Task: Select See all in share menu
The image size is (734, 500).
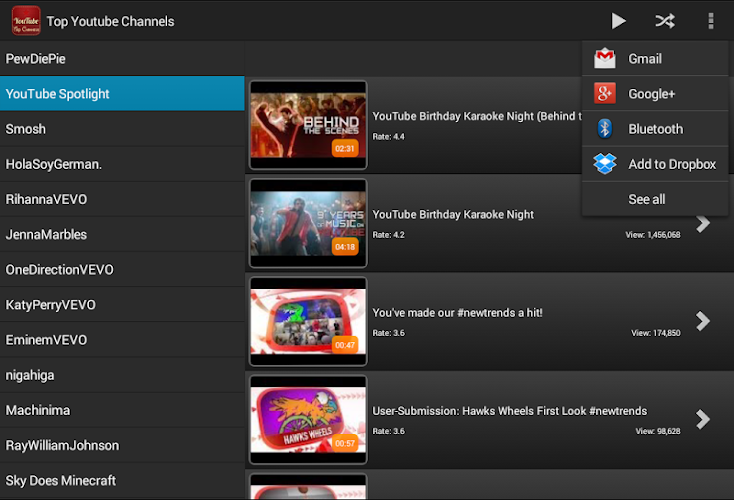Action: 655,199
